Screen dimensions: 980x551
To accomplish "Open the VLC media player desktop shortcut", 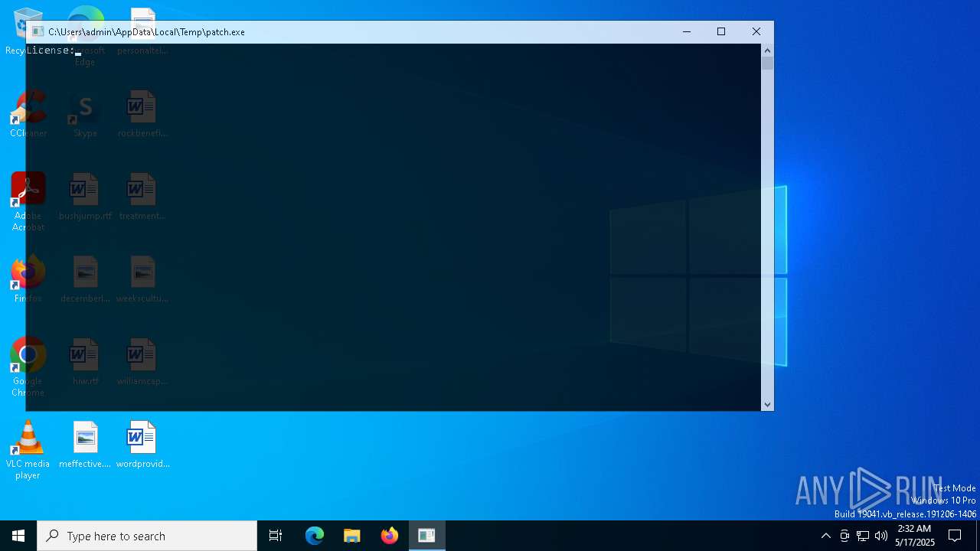I will pos(28,450).
